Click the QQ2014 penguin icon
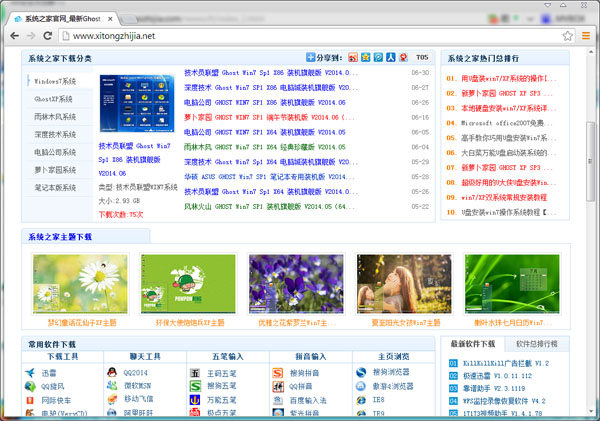600x421 pixels. coord(113,373)
